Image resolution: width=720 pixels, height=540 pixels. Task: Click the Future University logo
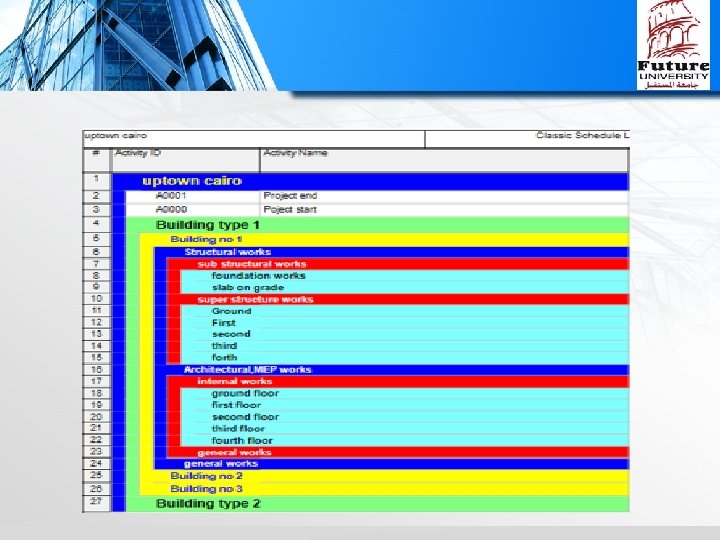(673, 45)
